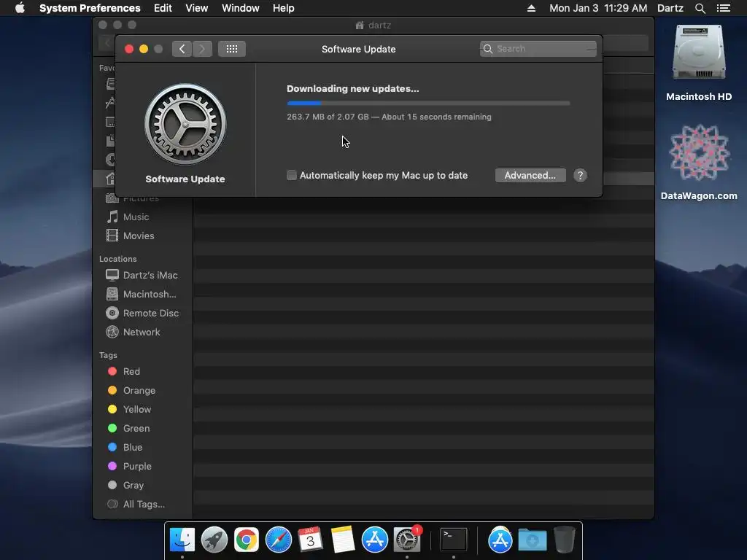Open the Edit menu
747x560 pixels.
click(163, 8)
